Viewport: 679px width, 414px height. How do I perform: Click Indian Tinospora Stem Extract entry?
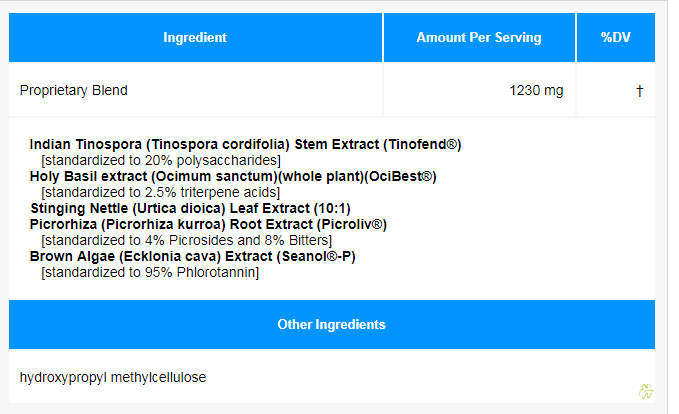(x=245, y=144)
